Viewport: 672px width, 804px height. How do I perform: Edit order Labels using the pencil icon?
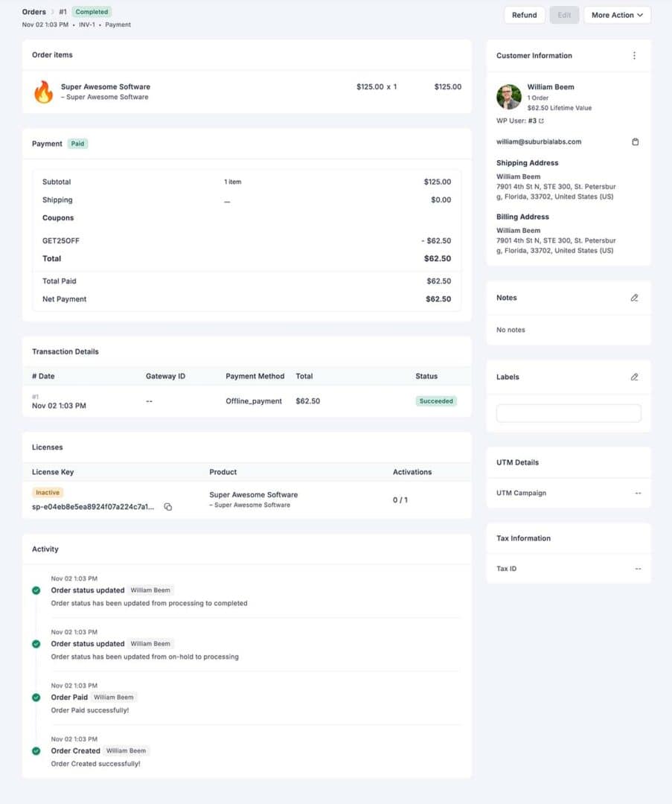tap(634, 377)
